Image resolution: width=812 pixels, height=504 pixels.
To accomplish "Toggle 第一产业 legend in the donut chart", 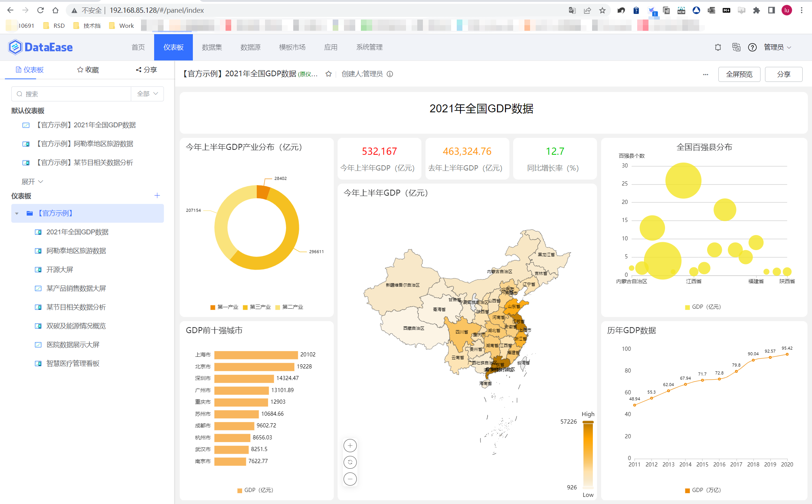I will click(224, 307).
